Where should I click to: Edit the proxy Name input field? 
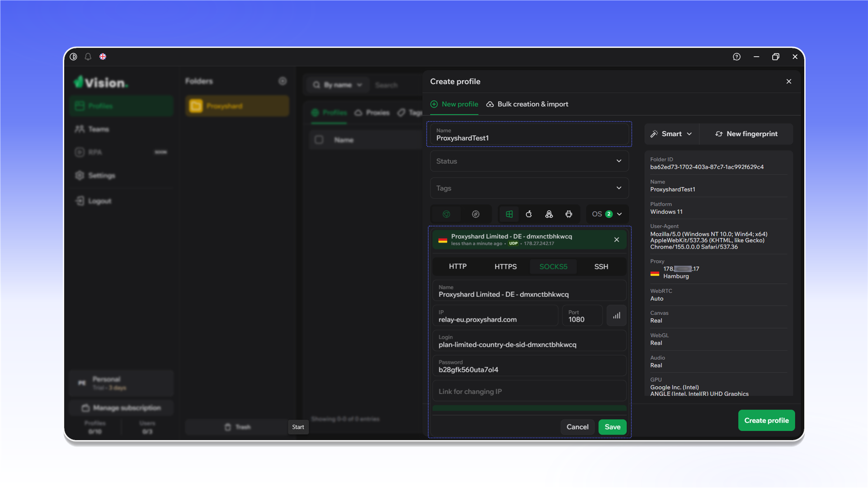[x=529, y=291]
